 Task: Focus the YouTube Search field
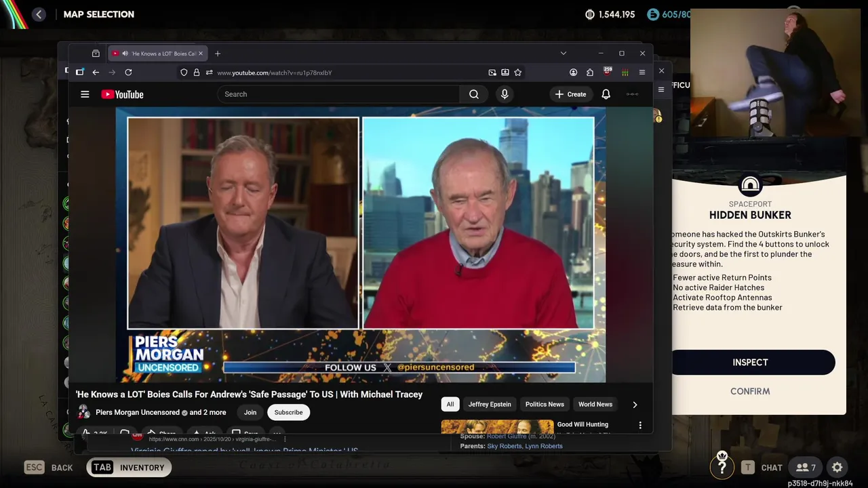[x=338, y=94]
